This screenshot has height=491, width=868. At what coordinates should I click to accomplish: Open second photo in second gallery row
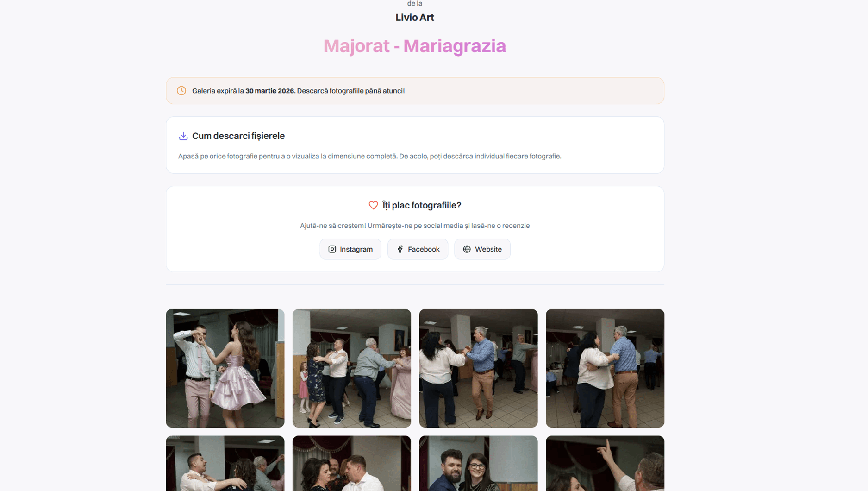point(351,463)
